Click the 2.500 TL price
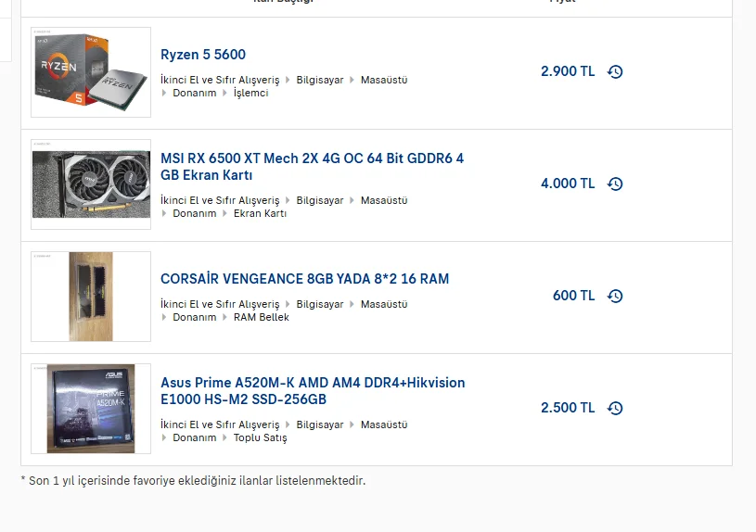756x532 pixels. [x=568, y=408]
